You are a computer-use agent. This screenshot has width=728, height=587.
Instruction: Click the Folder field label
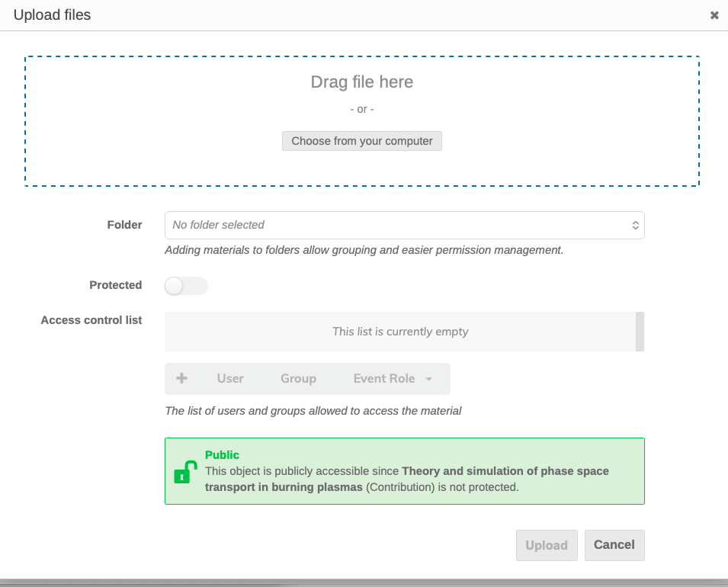pyautogui.click(x=124, y=225)
